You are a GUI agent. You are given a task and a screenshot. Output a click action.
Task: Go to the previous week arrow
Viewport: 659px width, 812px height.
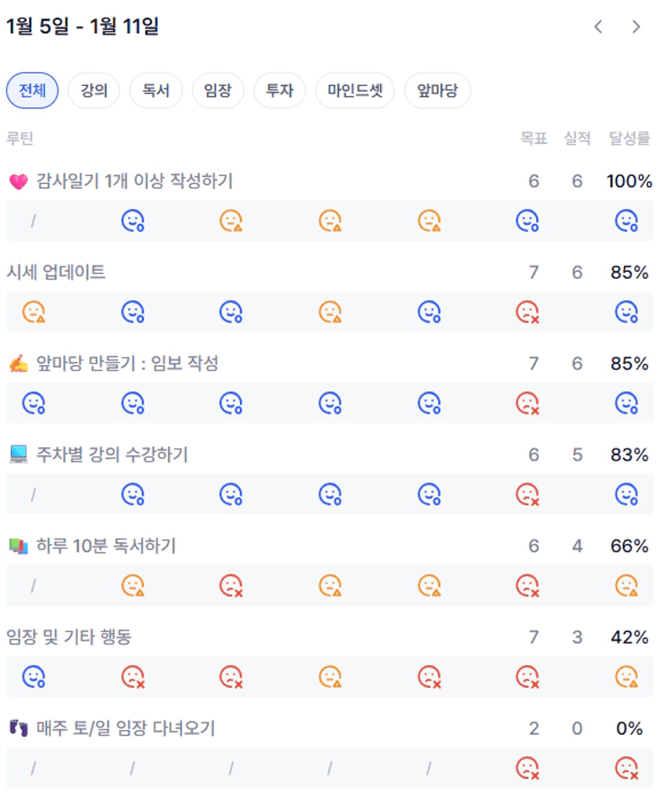point(598,27)
